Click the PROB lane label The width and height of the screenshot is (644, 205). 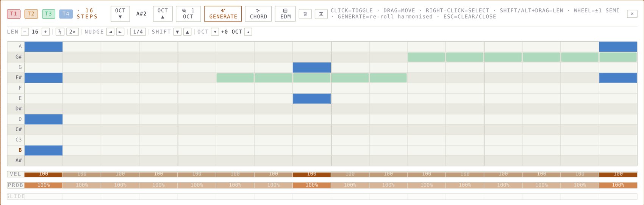tap(16, 185)
